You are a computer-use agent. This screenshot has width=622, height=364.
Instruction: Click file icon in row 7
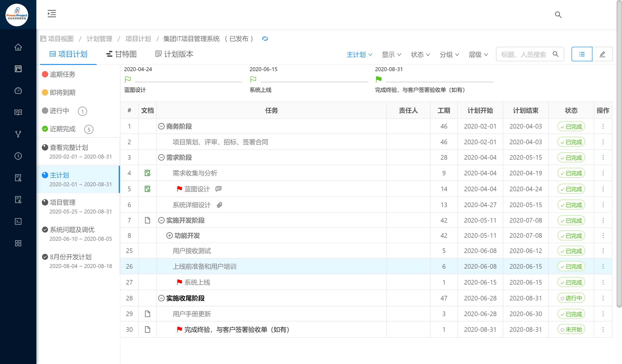147,220
